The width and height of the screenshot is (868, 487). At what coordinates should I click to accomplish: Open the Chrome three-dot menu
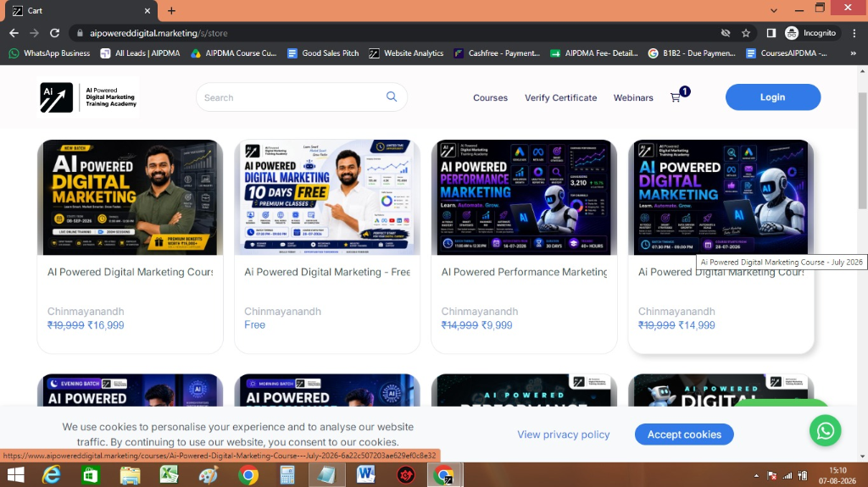tap(854, 33)
